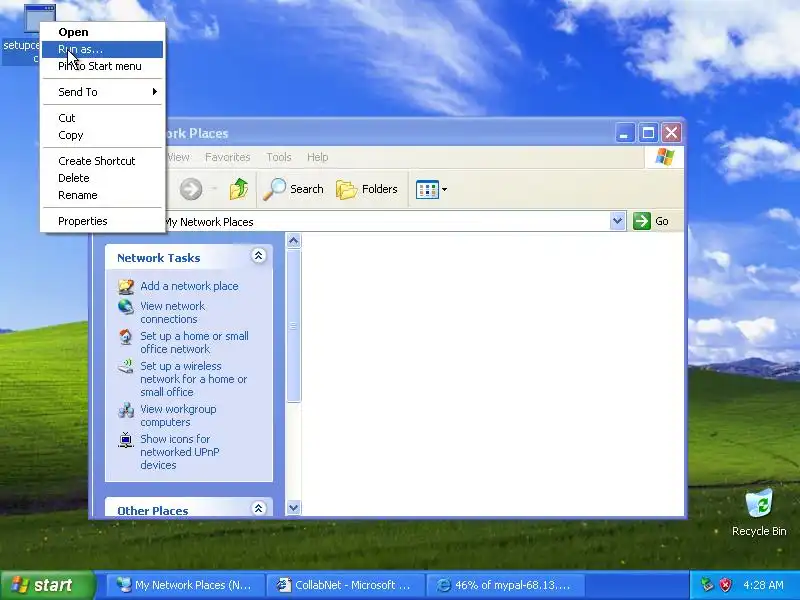The height and width of the screenshot is (600, 800).
Task: Click the red security shield tray icon
Action: click(725, 585)
